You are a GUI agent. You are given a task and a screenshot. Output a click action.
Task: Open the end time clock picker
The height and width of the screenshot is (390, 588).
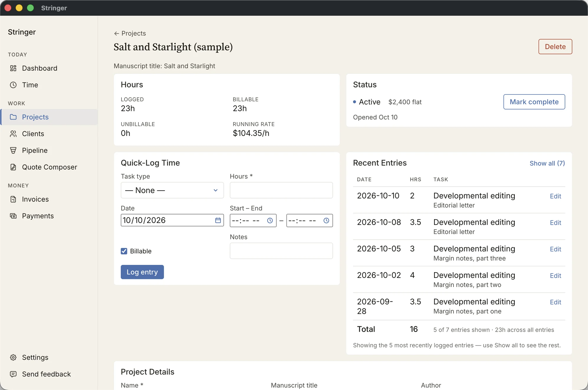326,221
